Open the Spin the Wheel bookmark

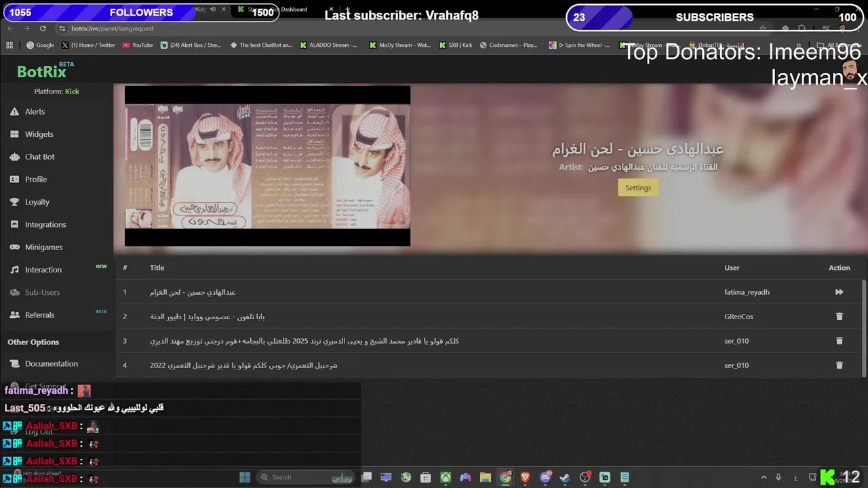pyautogui.click(x=580, y=45)
